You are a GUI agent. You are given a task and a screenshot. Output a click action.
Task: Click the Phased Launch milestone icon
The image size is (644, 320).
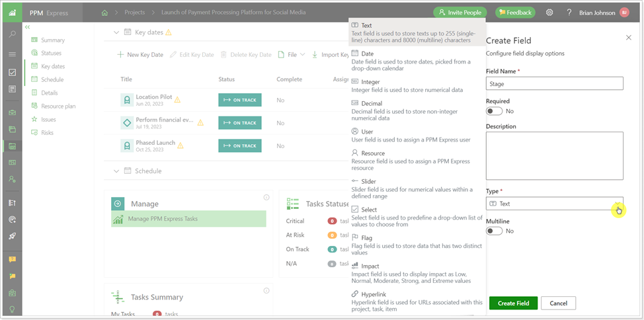coord(127,146)
